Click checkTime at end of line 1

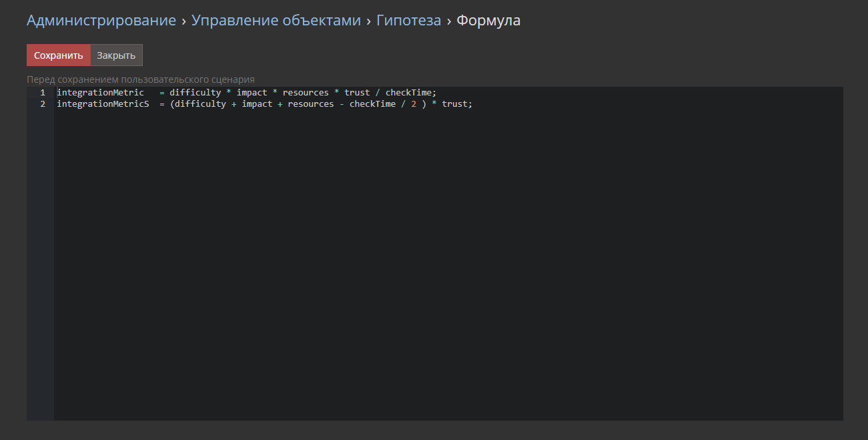click(408, 93)
